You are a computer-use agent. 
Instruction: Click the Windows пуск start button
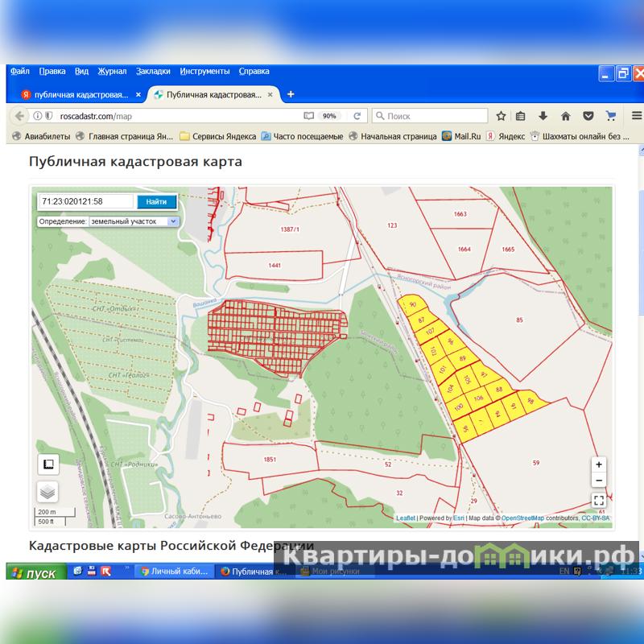pos(32,573)
